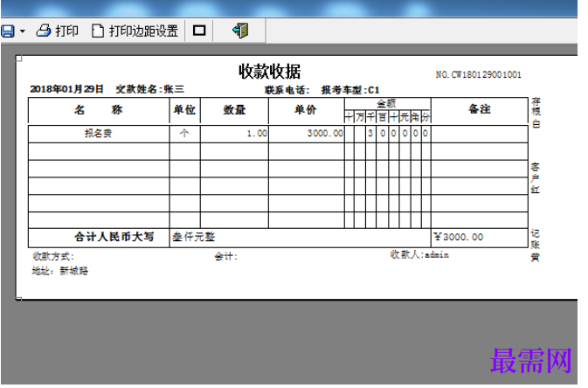Click the 单位 column header
This screenshot has height=388, width=588.
tap(184, 110)
